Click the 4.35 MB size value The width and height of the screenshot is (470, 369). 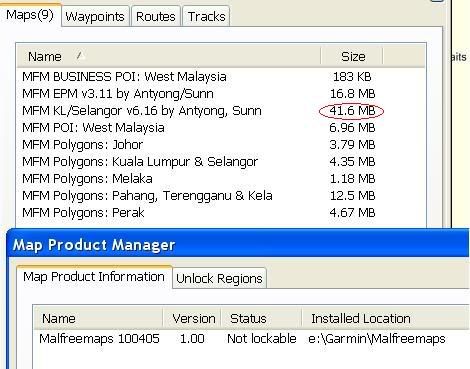[352, 162]
